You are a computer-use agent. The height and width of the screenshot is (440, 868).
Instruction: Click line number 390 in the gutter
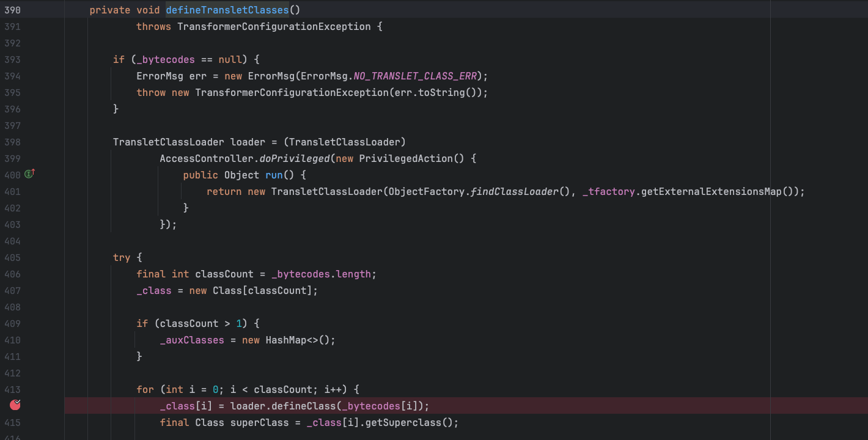pos(12,10)
